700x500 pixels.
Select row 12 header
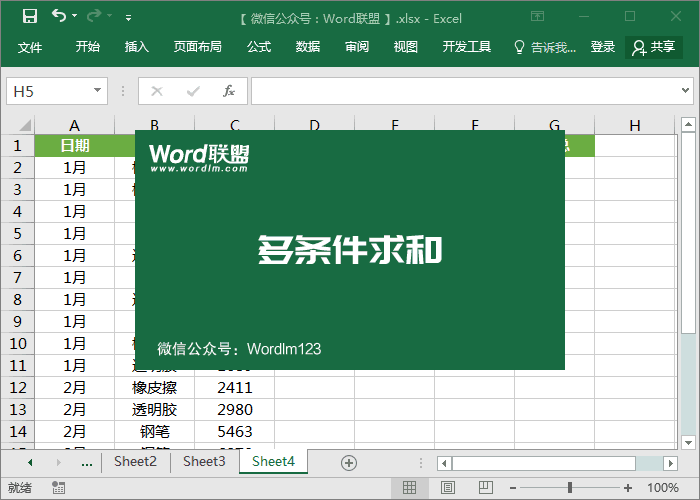coord(18,388)
